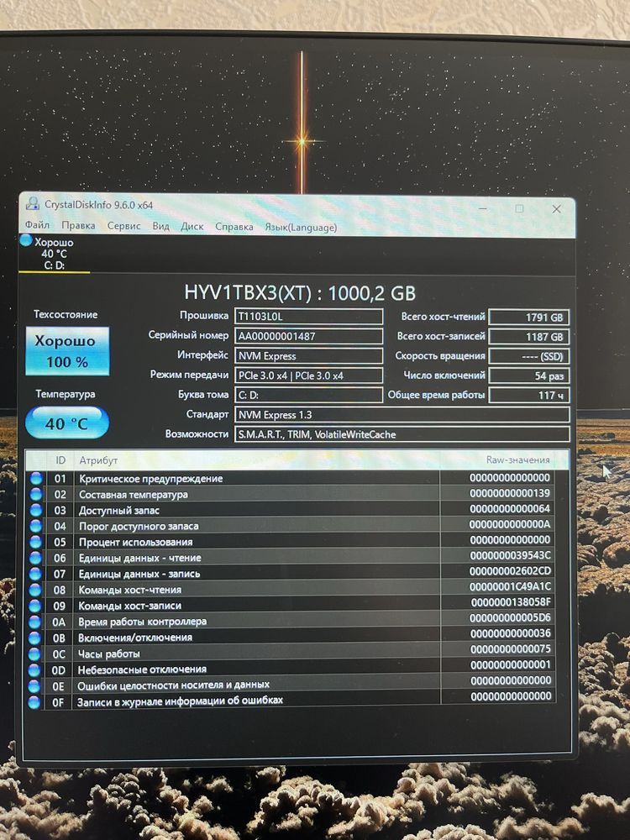Open the Вид menu
This screenshot has height=840, width=630.
(x=160, y=226)
